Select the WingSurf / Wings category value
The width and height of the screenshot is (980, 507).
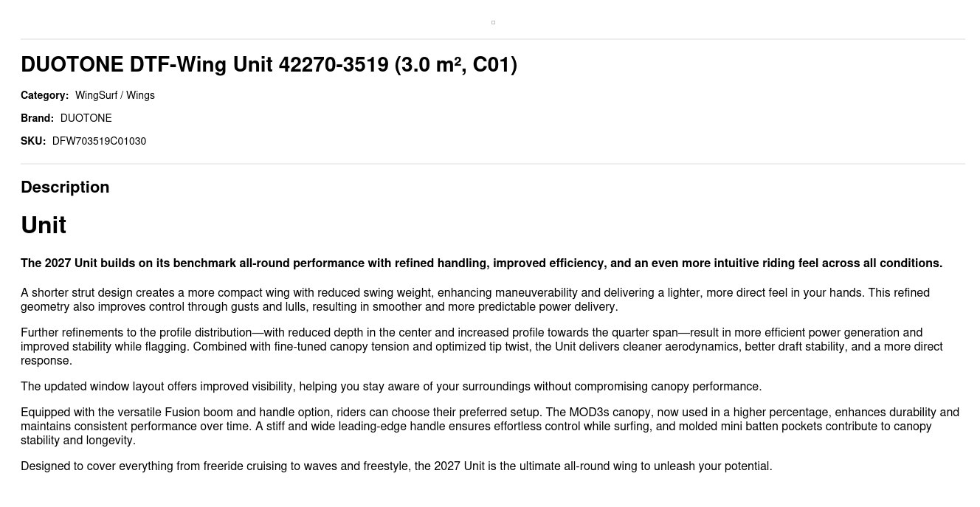pos(115,95)
